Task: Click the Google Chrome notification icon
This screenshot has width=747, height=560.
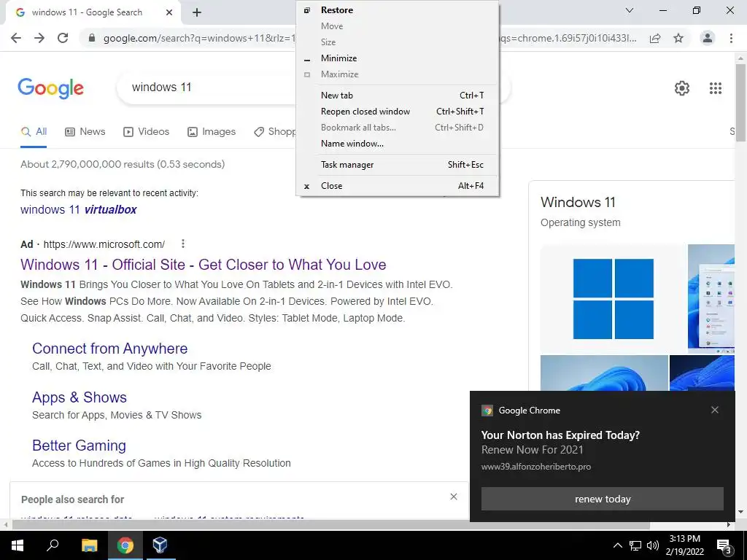Action: coord(487,411)
